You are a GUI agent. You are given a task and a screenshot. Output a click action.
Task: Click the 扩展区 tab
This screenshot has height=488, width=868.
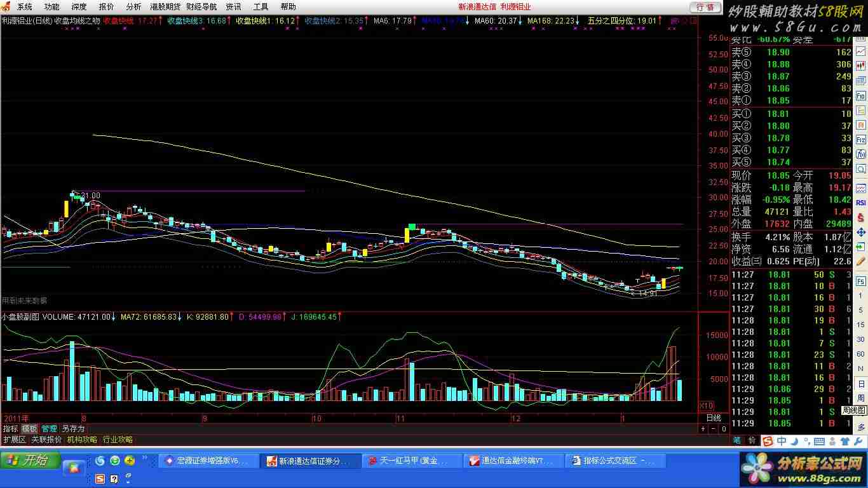click(x=14, y=440)
